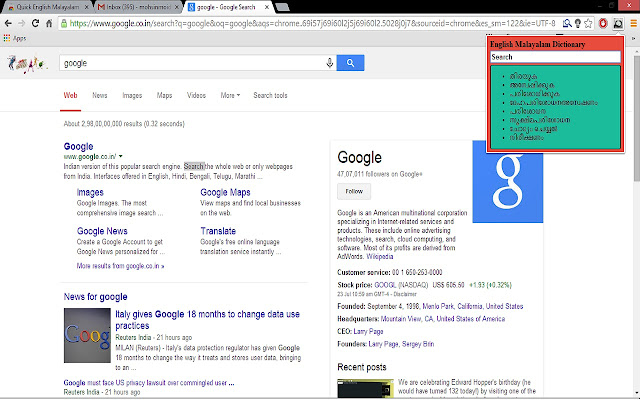This screenshot has width=640, height=400.
Task: Expand the green arrow beside www.google.co.in
Action: tap(120, 156)
